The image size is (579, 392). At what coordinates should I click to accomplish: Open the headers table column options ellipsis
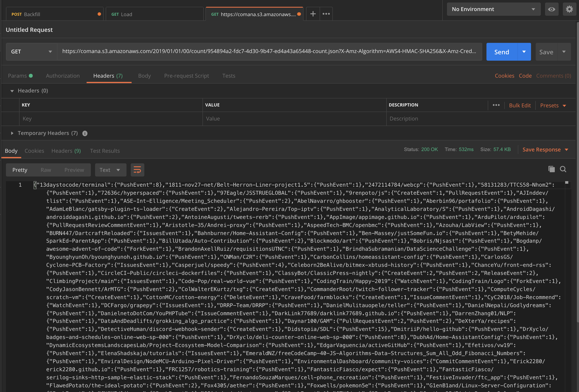coord(496,105)
